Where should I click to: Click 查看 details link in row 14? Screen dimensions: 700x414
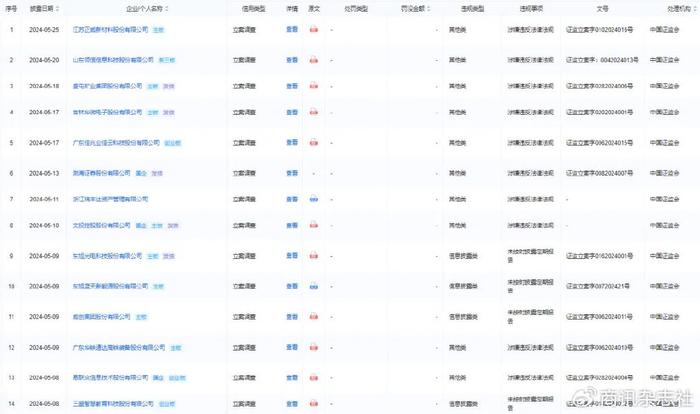point(292,404)
